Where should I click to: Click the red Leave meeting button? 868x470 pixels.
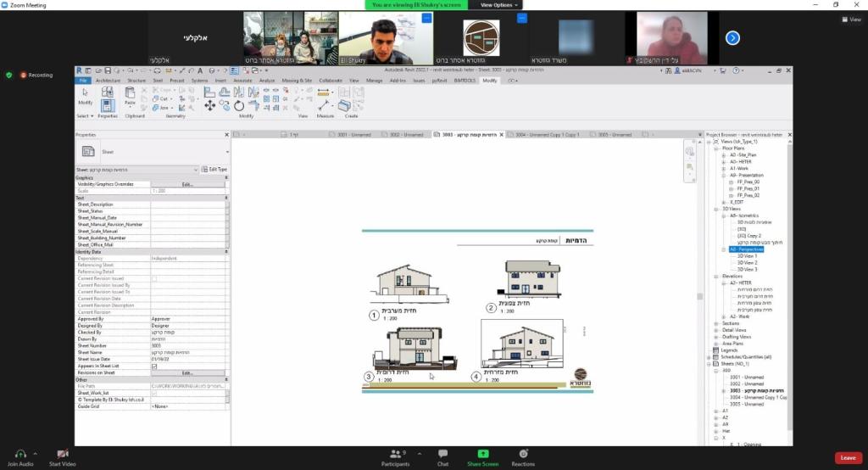pos(848,458)
